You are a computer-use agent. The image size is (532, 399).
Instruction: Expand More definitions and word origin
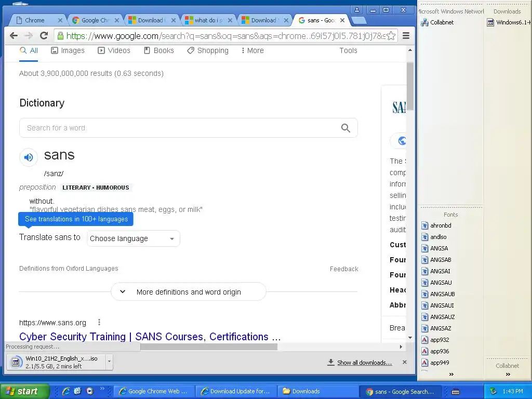[x=189, y=292]
